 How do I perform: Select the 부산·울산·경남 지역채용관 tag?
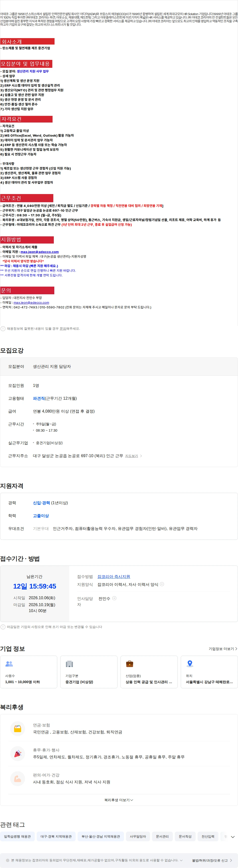pyautogui.click(x=101, y=836)
